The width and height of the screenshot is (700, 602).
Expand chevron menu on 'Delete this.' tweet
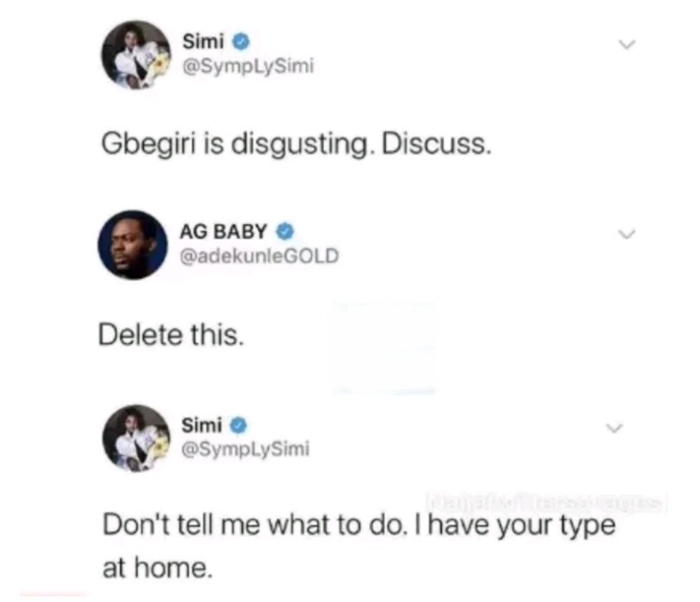tap(626, 233)
